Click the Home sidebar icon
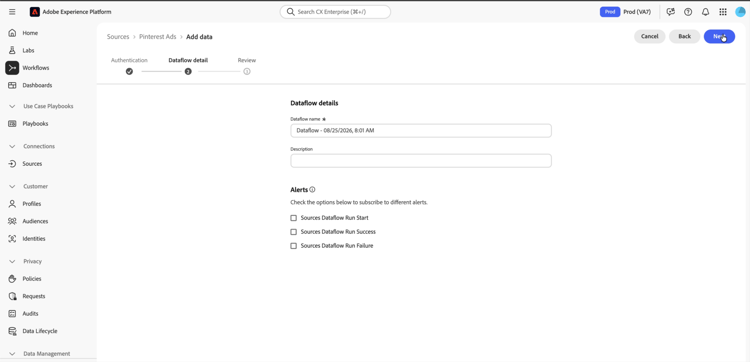The width and height of the screenshot is (750, 362). tap(12, 33)
